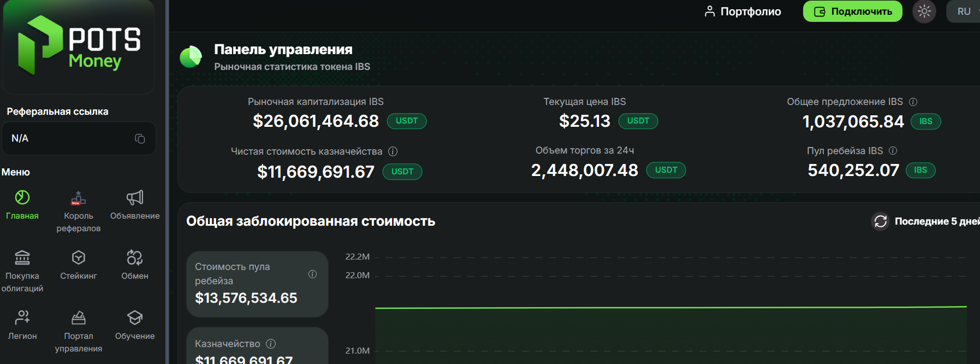Click the market cap value $26,061,464.68

[x=316, y=121]
